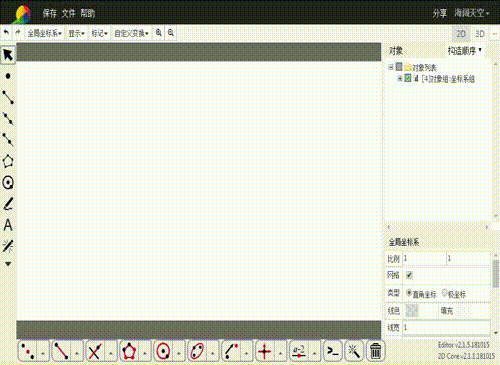Toggle the 网格 grid checkbox
500x365 pixels.
point(409,275)
